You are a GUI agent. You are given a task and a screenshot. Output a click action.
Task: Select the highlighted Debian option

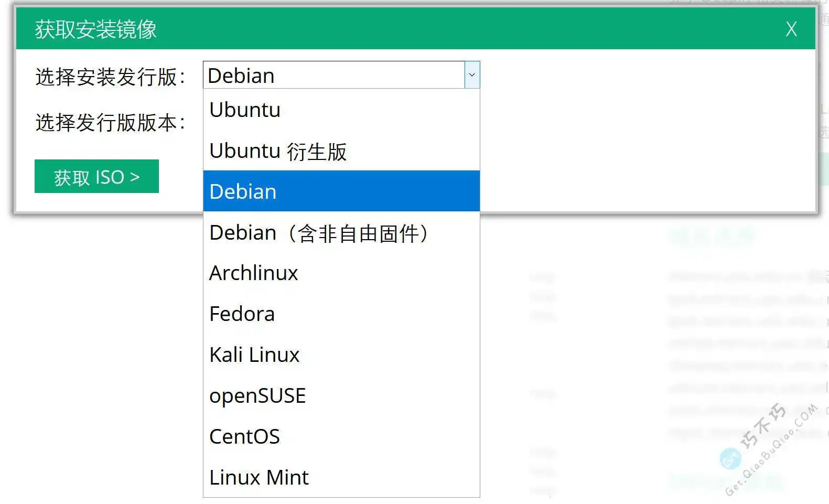point(341,191)
